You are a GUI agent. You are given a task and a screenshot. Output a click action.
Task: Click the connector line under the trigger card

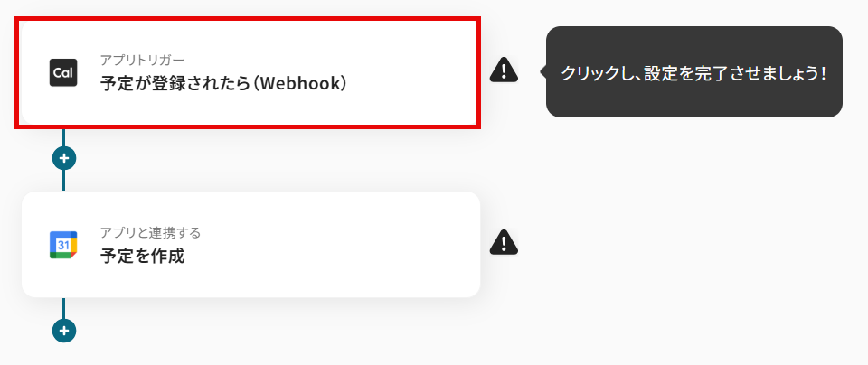(63, 137)
